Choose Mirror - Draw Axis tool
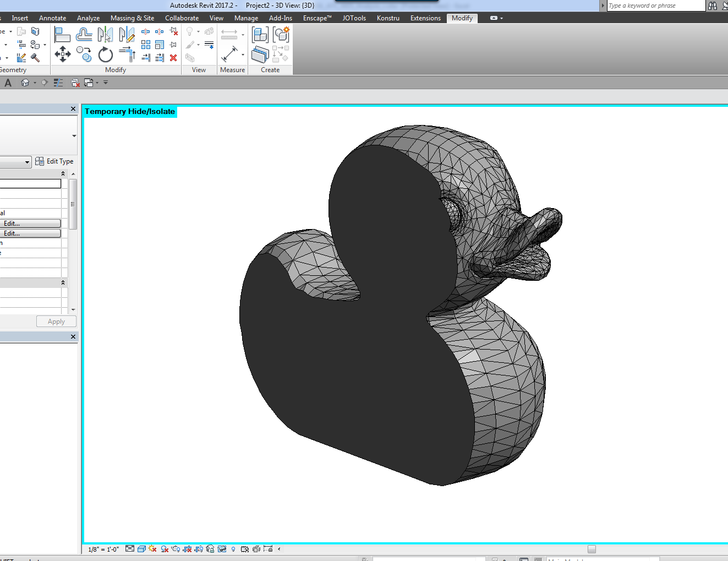The height and width of the screenshot is (561, 728). click(127, 35)
